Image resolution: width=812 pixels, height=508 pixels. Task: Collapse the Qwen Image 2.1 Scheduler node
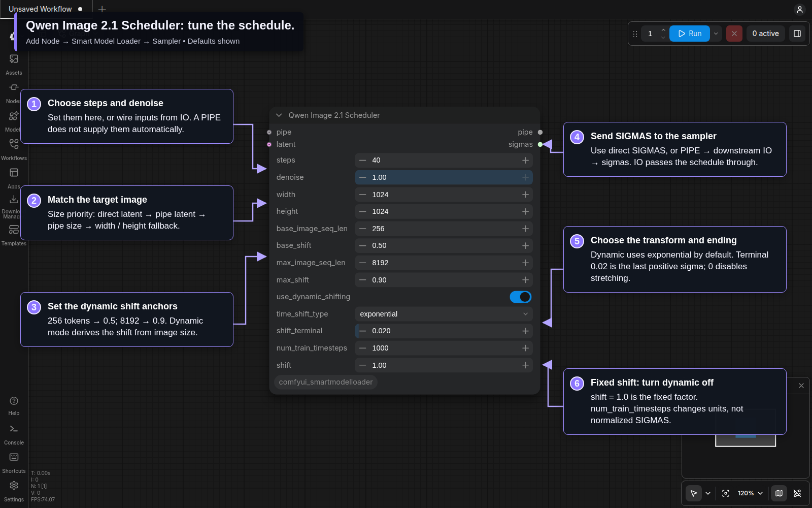coord(279,115)
